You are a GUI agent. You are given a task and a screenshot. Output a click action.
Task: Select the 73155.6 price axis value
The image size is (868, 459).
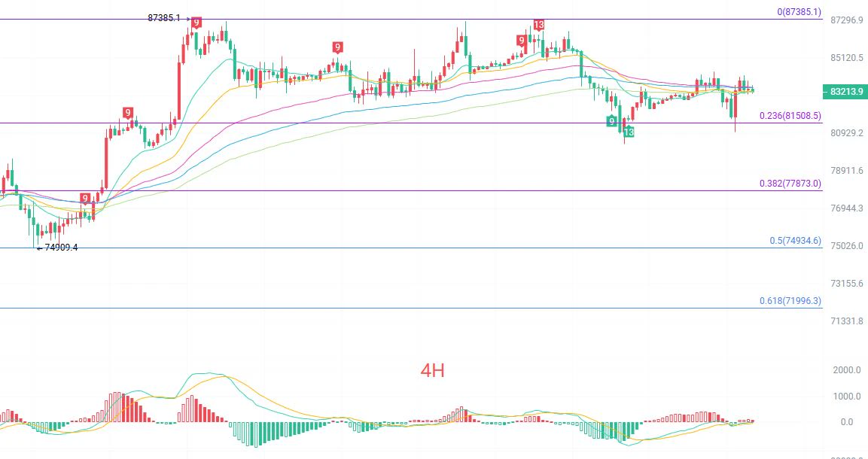[847, 284]
